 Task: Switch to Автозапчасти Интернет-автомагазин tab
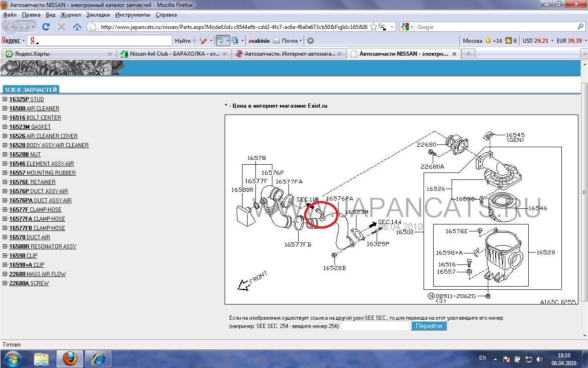point(288,54)
